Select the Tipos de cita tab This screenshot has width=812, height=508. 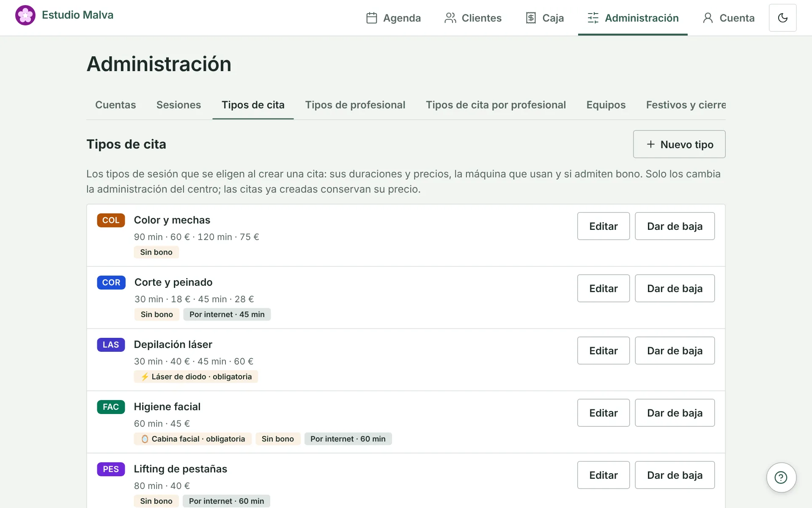(x=253, y=105)
